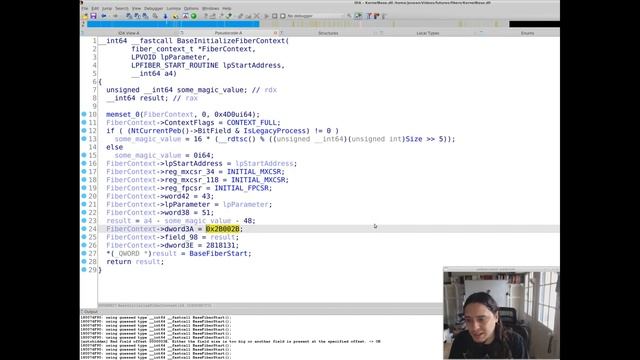Open the Windows menu
This screenshot has width=640, height=360.
coord(211,8)
